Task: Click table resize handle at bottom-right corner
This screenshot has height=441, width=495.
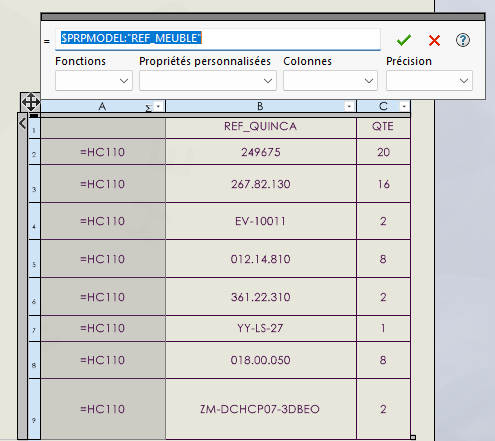Action: [x=413, y=437]
